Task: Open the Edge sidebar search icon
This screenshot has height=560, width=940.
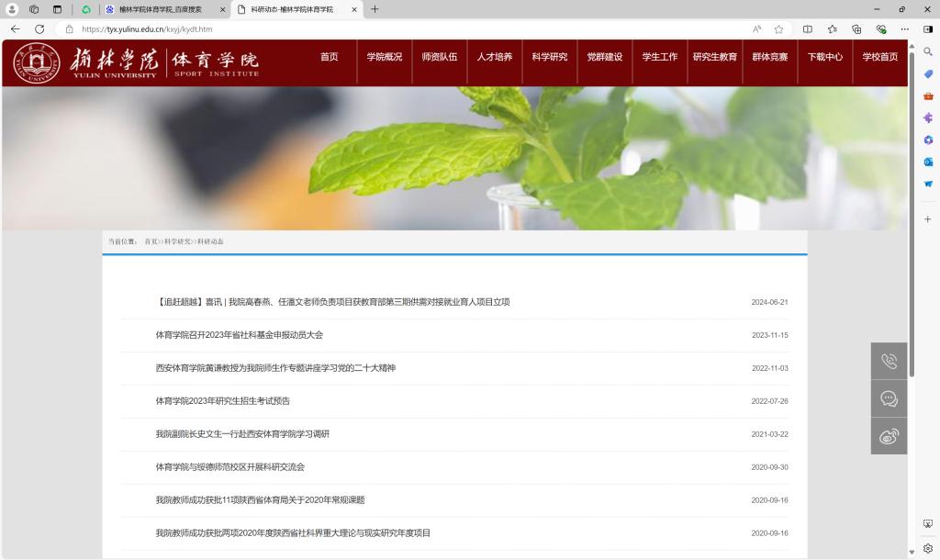Action: pos(928,51)
